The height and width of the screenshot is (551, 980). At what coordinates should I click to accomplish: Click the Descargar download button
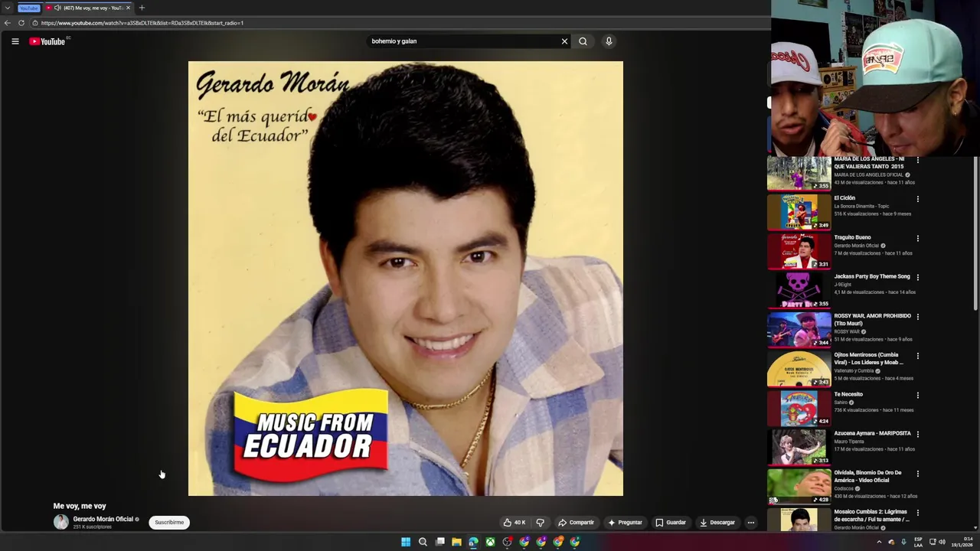point(717,523)
